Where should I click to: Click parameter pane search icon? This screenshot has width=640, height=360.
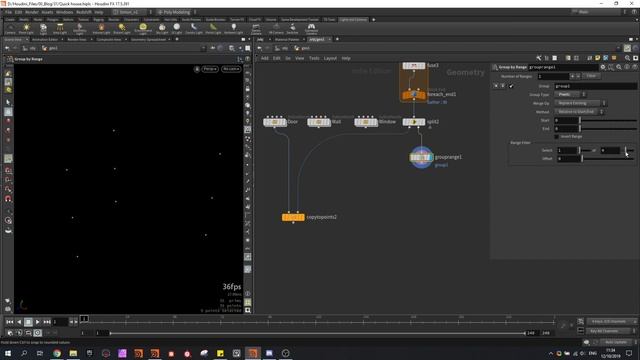(x=619, y=67)
